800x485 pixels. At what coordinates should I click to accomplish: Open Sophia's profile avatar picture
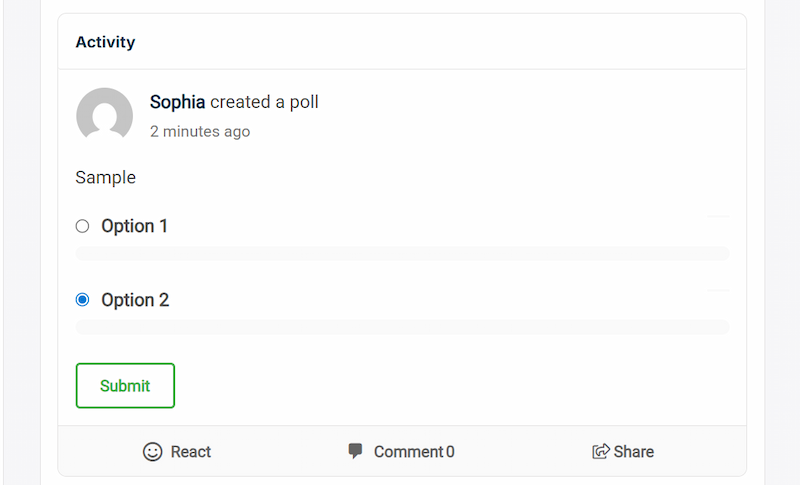coord(105,115)
